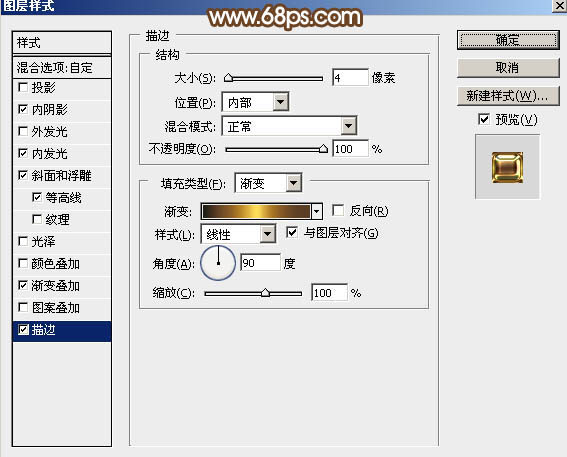Enable the 光泽 checkbox
This screenshot has width=567, height=457.
(x=23, y=241)
